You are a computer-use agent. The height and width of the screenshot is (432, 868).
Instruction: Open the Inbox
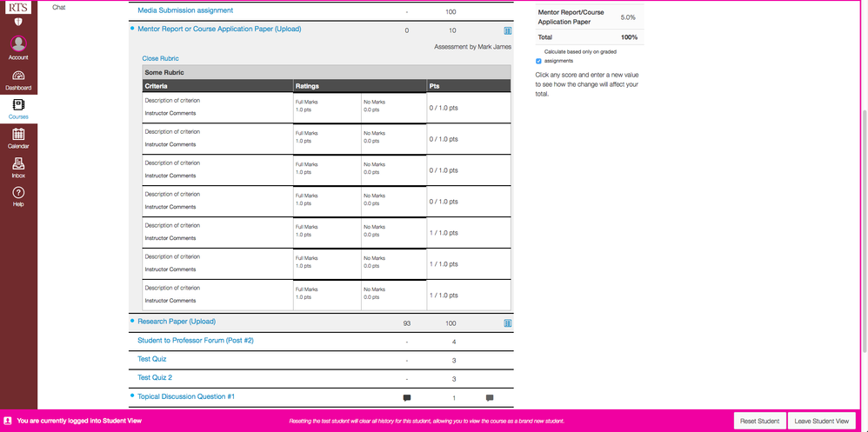(x=18, y=167)
